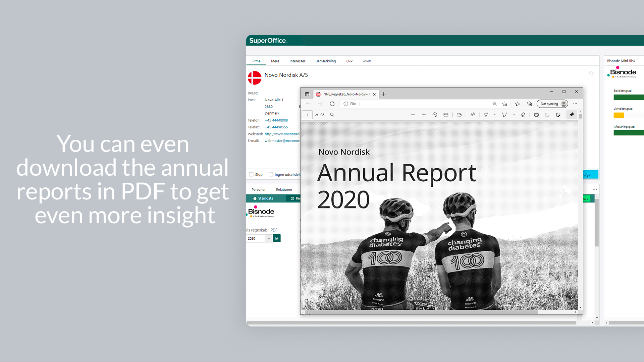
Task: Select the Highlight tool
Action: point(504,115)
